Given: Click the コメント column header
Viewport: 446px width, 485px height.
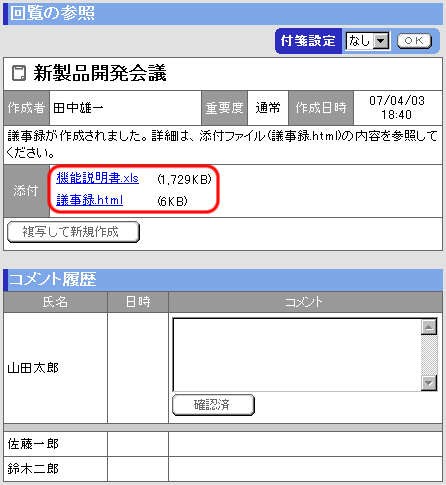Looking at the screenshot, I should [305, 302].
